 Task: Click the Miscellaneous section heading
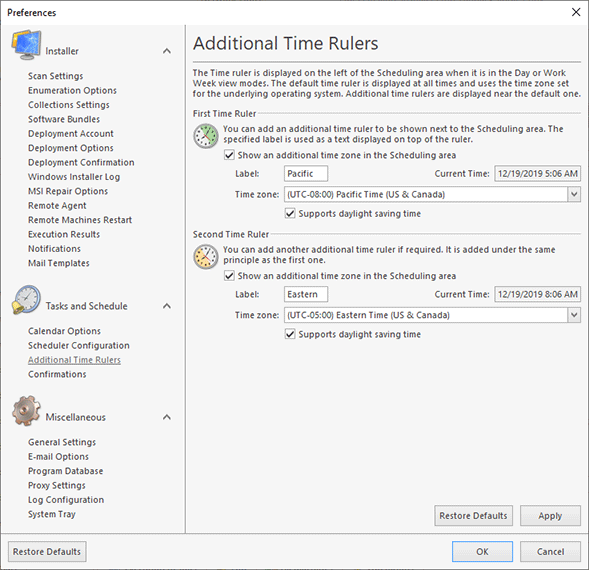[x=76, y=417]
